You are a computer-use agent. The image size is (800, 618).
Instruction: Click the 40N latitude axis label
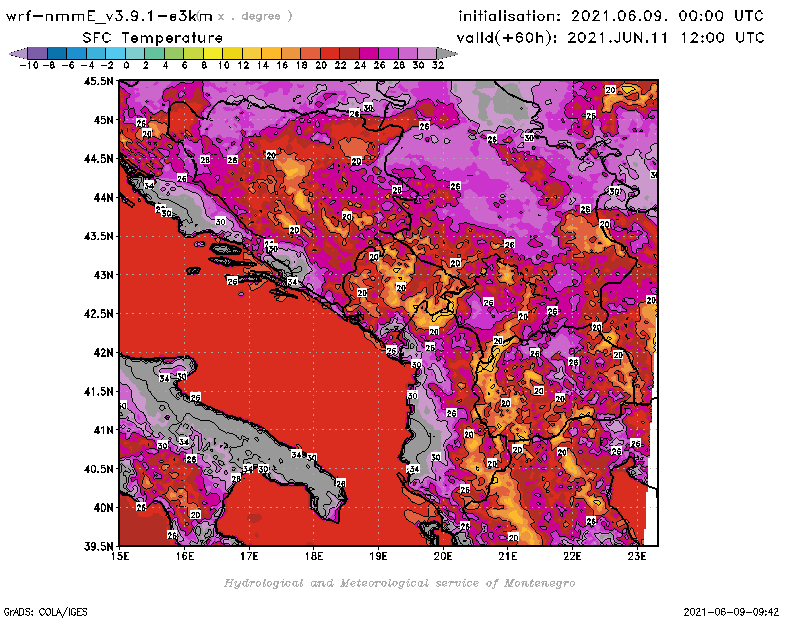click(103, 508)
